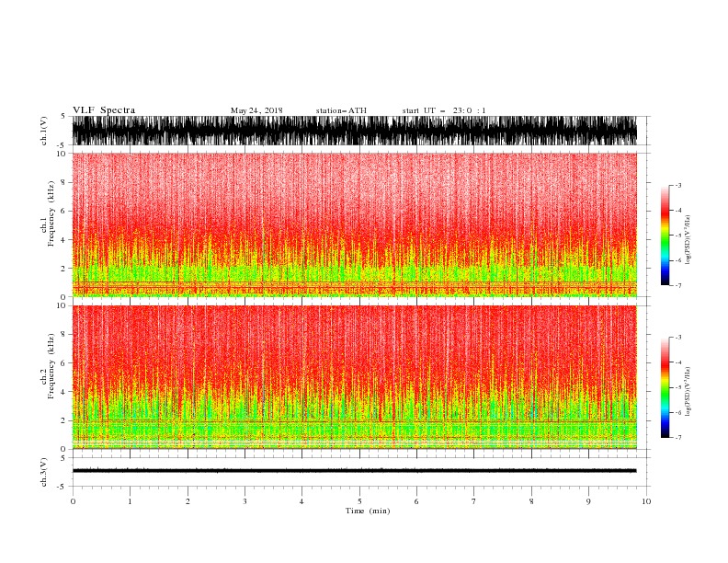
Task: Click the ch.2 frequency tick label "6"
Action: tap(63, 362)
